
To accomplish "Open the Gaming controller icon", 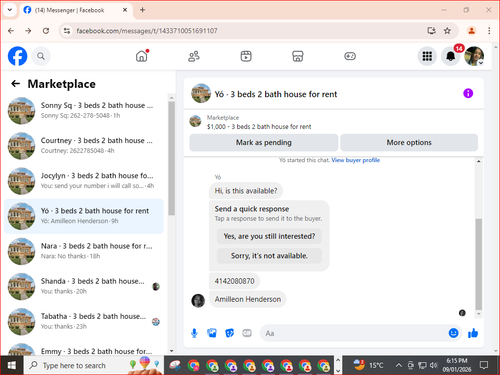I will [350, 56].
